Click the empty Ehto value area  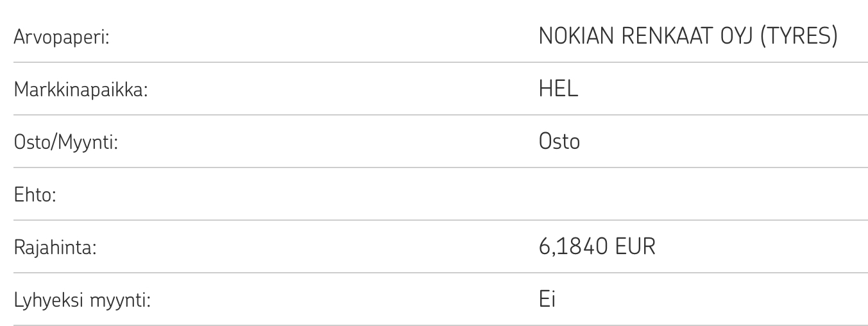coord(642,194)
